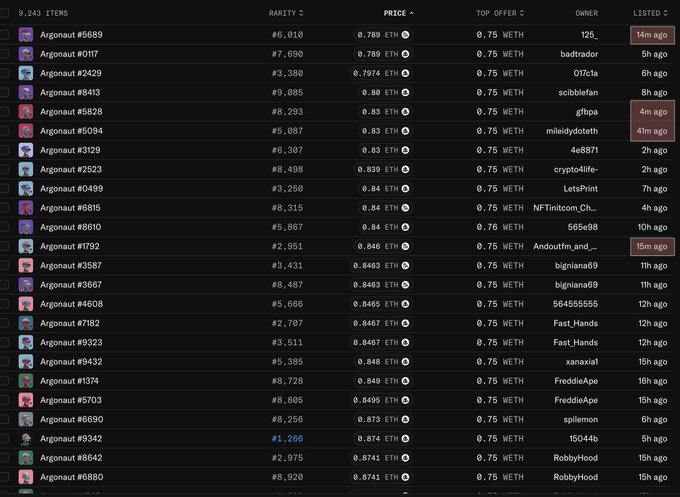Click the marketplace icon for Argonaut #0117 price
The width and height of the screenshot is (680, 497).
[x=405, y=54]
